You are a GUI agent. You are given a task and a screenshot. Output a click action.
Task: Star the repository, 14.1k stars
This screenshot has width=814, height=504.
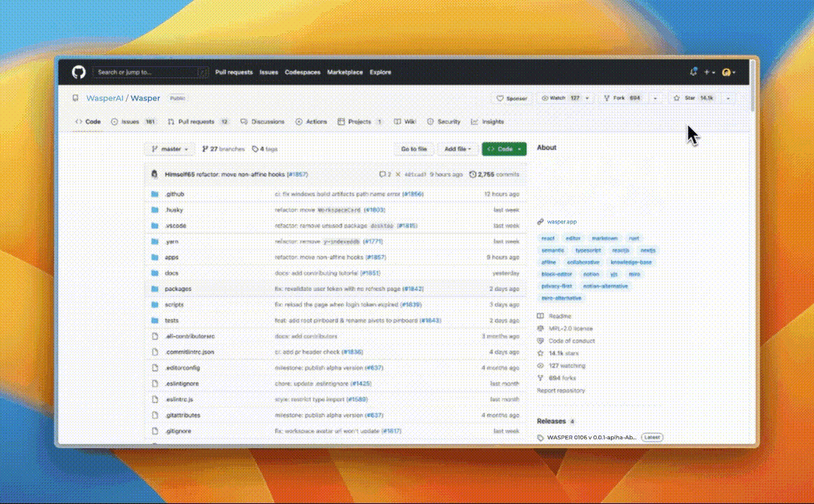693,98
